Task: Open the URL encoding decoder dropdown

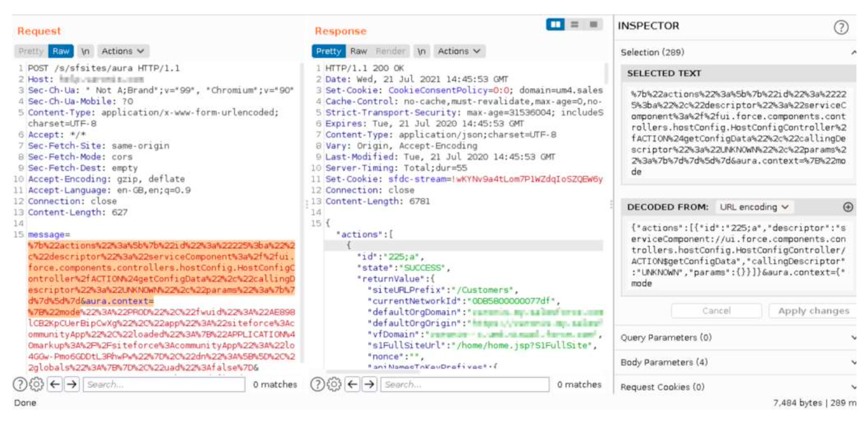Action: (x=753, y=207)
